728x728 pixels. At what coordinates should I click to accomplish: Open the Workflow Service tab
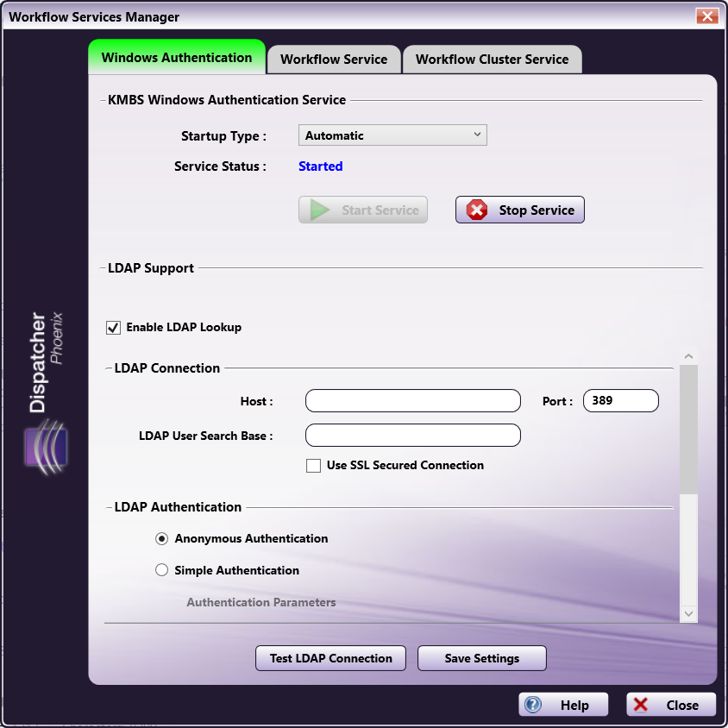click(334, 60)
